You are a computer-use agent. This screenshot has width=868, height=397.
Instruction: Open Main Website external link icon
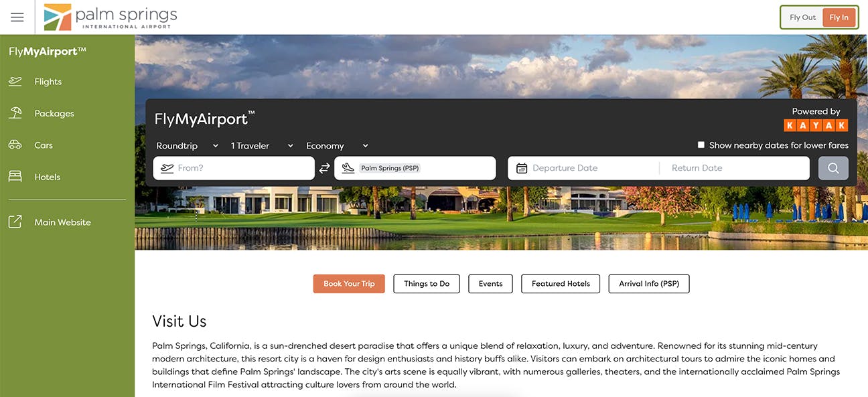click(x=15, y=222)
